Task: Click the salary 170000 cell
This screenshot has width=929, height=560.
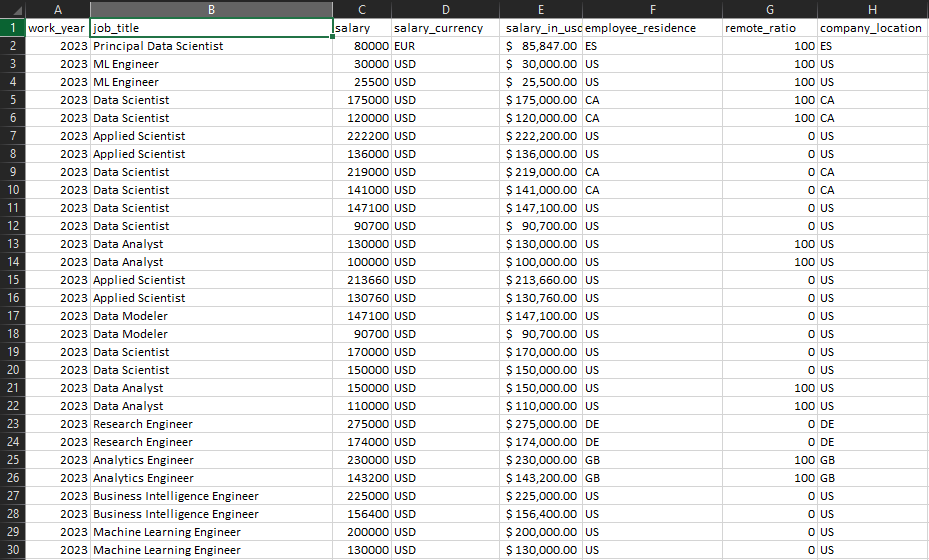Action: coord(362,352)
